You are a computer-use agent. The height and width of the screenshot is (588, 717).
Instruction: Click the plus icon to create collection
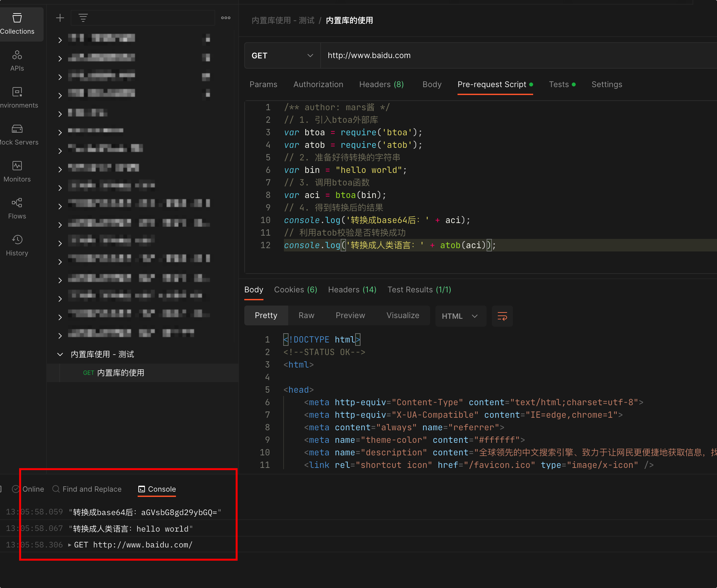pos(60,18)
